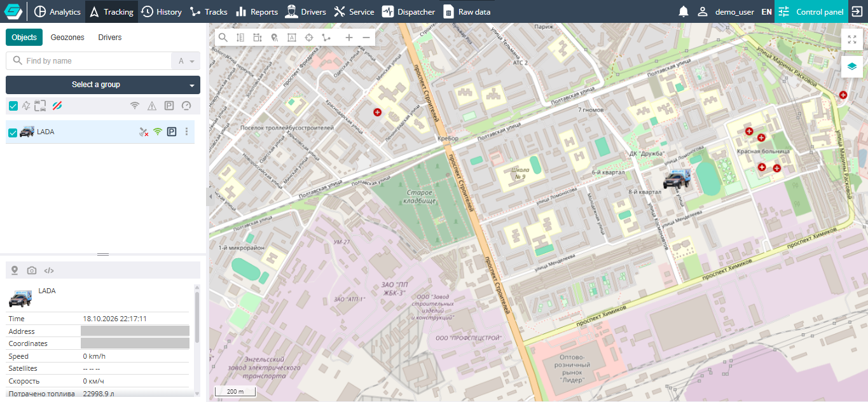Image resolution: width=868 pixels, height=402 pixels.
Task: Switch to the Reports section
Action: coord(257,11)
